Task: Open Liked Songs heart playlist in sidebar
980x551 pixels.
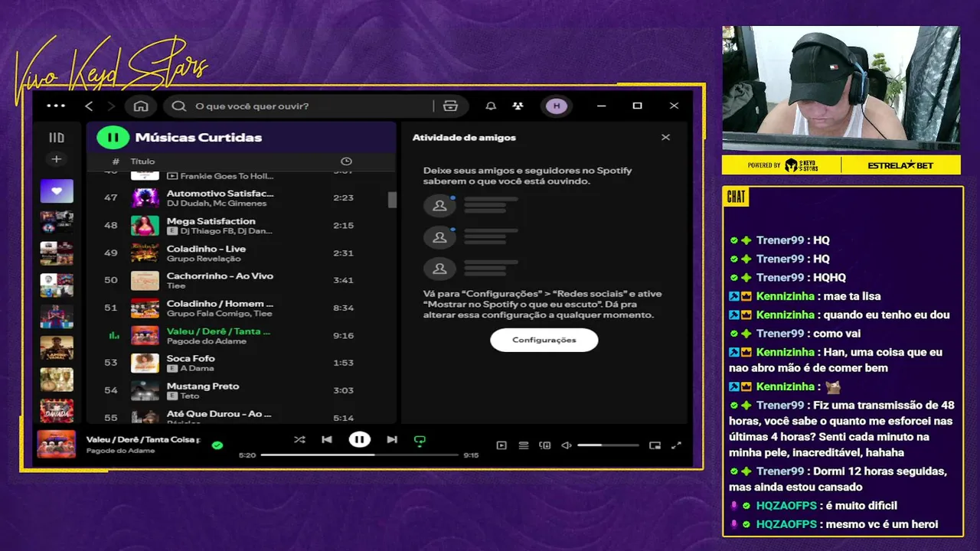Action: pyautogui.click(x=57, y=191)
